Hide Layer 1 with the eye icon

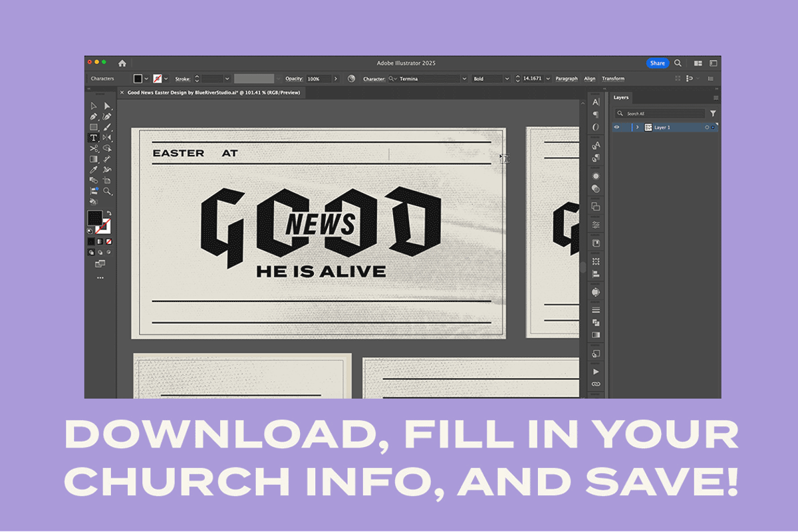coord(616,127)
